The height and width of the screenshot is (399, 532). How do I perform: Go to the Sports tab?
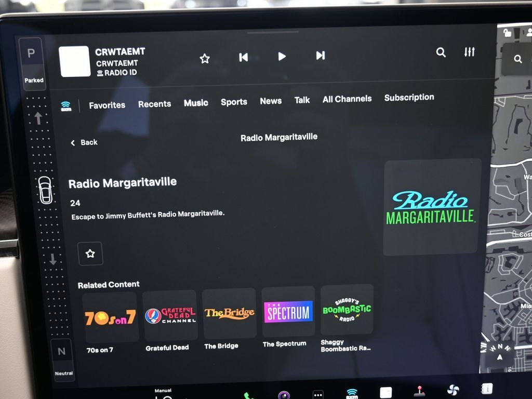234,102
